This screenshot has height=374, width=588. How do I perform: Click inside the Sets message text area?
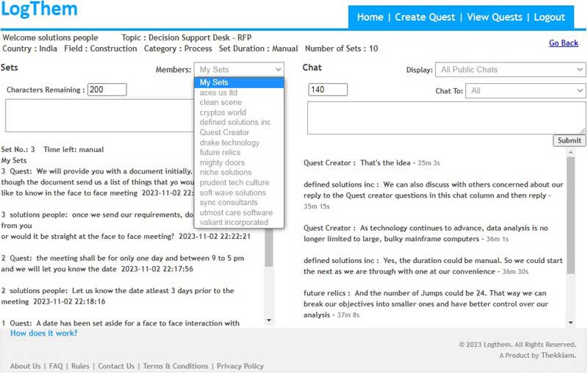coord(99,115)
